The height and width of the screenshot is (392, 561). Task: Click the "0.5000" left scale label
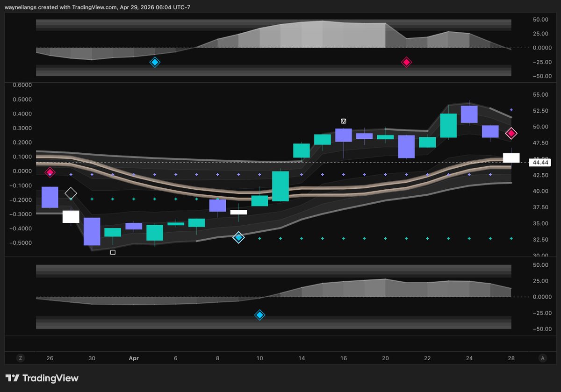pos(22,100)
